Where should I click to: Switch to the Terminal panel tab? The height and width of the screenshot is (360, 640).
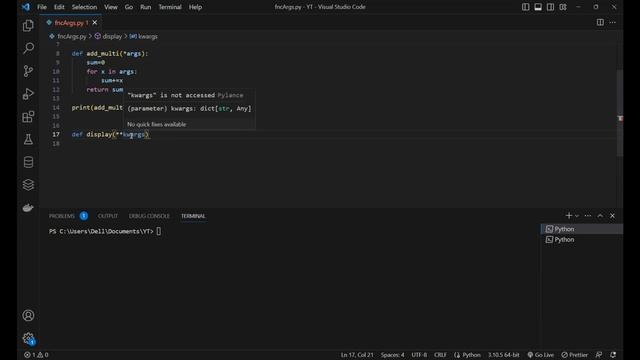pyautogui.click(x=193, y=216)
